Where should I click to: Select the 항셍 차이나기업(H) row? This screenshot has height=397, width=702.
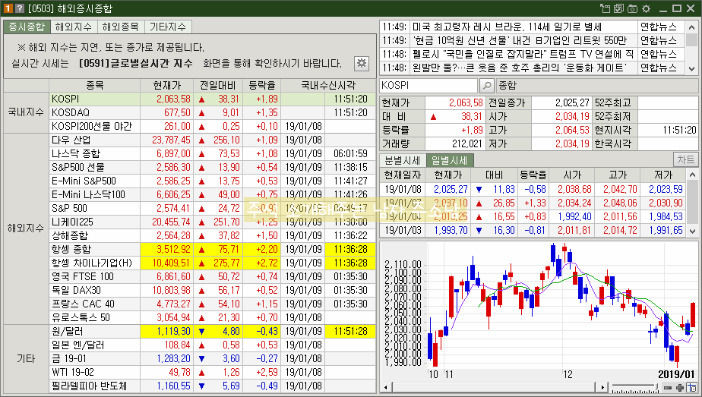[213, 263]
